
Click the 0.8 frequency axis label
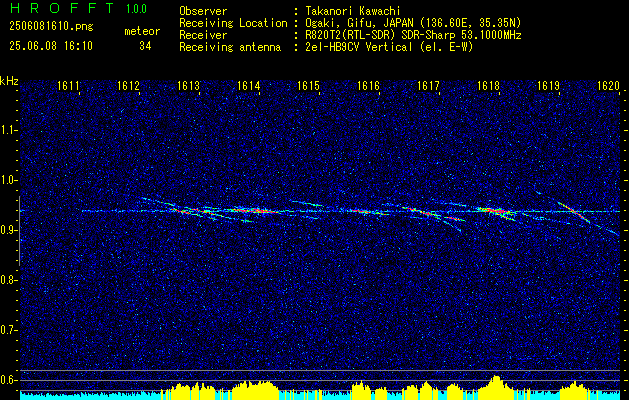pos(9,280)
